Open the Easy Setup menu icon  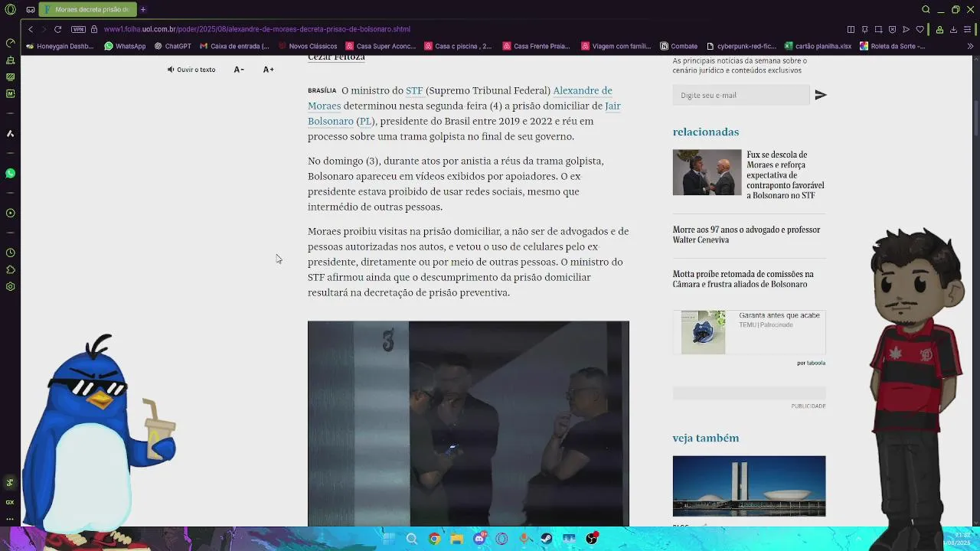click(x=968, y=29)
